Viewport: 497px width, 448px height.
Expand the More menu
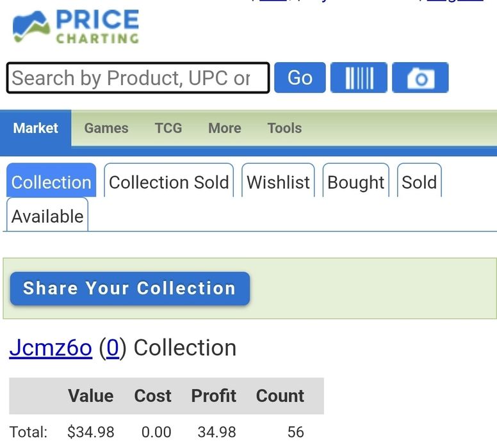(x=225, y=128)
